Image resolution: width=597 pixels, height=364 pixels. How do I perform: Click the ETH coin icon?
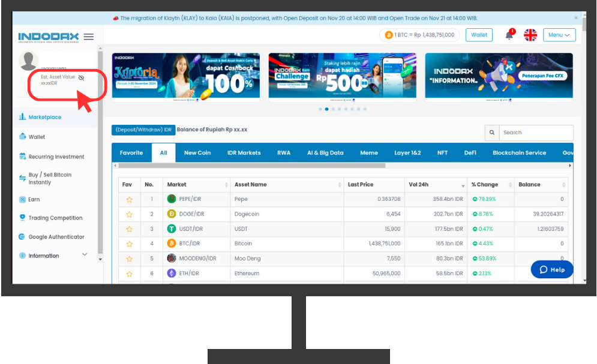(172, 273)
